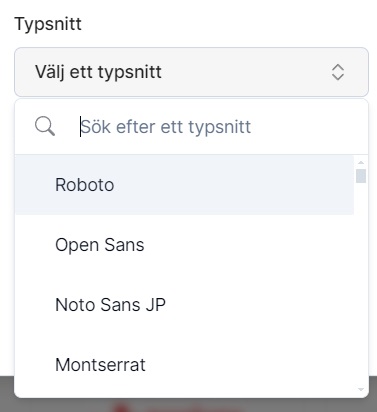Viewport: 377px width, 412px height.
Task: Click the "Välj ett typsnitt" placeholder text
Action: 98,72
